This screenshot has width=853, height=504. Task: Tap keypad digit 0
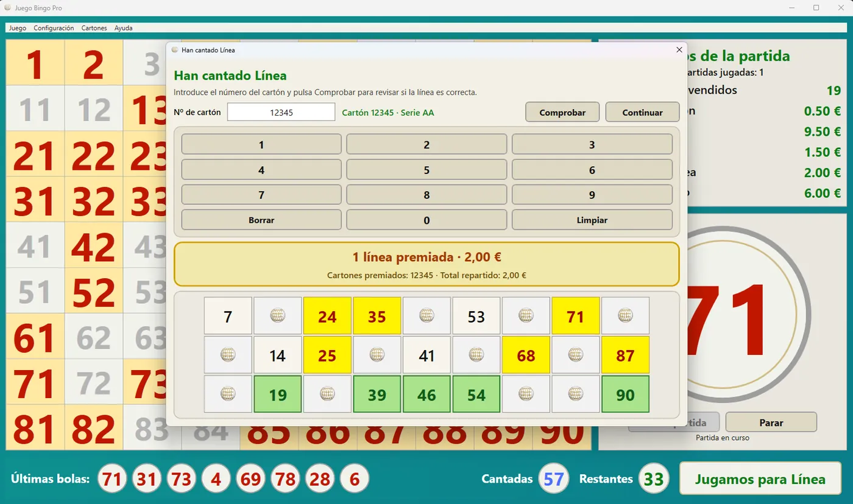426,220
